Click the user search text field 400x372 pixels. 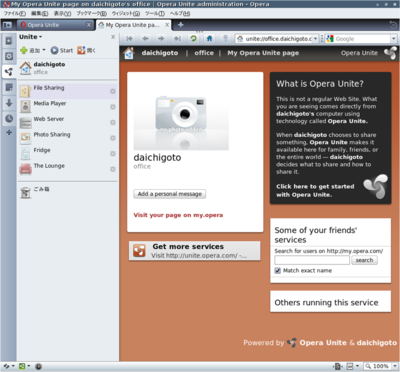click(312, 260)
